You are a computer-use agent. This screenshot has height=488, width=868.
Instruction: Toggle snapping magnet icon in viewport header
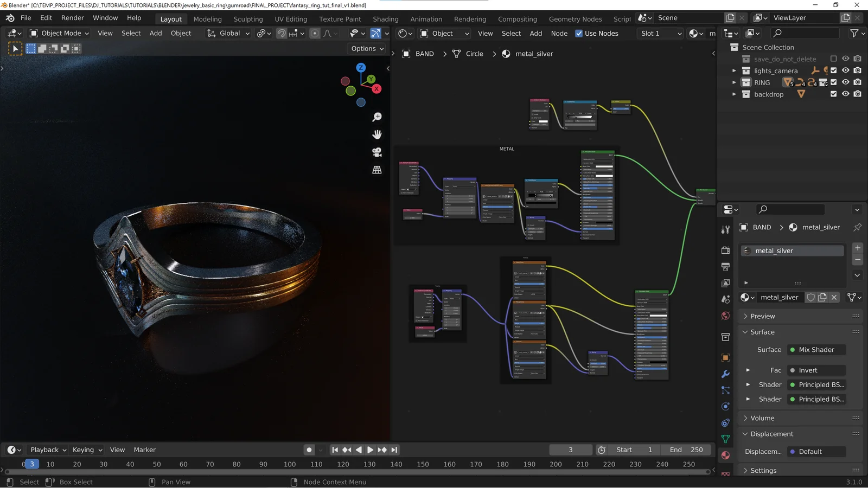pos(282,33)
